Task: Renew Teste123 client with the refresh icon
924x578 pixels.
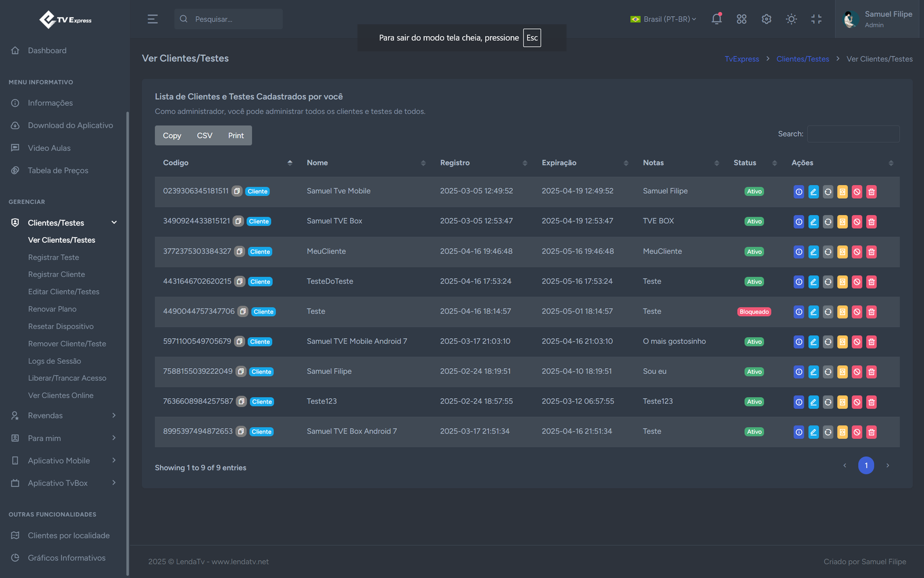Action: pyautogui.click(x=828, y=402)
